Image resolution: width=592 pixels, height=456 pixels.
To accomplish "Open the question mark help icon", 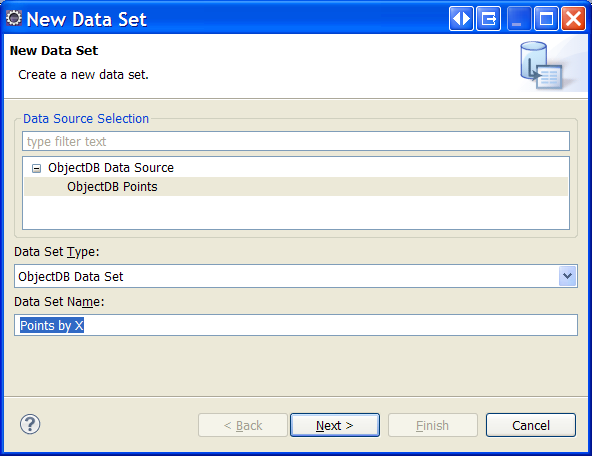I will [30, 424].
